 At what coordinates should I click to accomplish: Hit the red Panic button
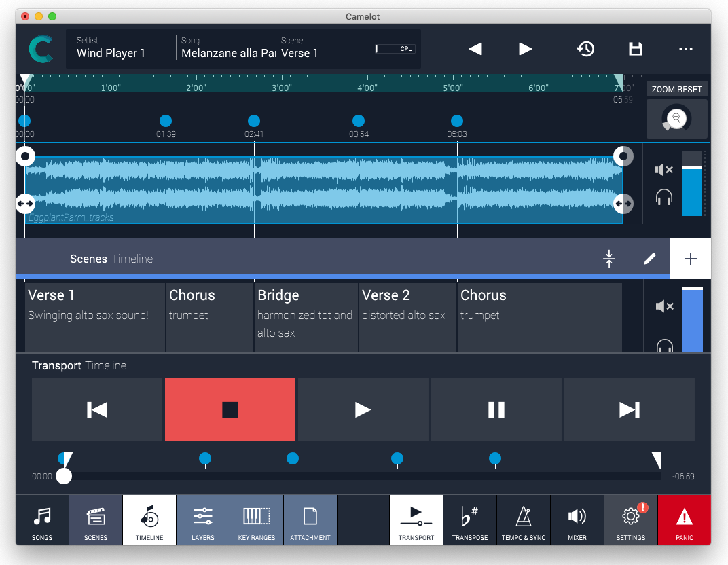coord(684,521)
